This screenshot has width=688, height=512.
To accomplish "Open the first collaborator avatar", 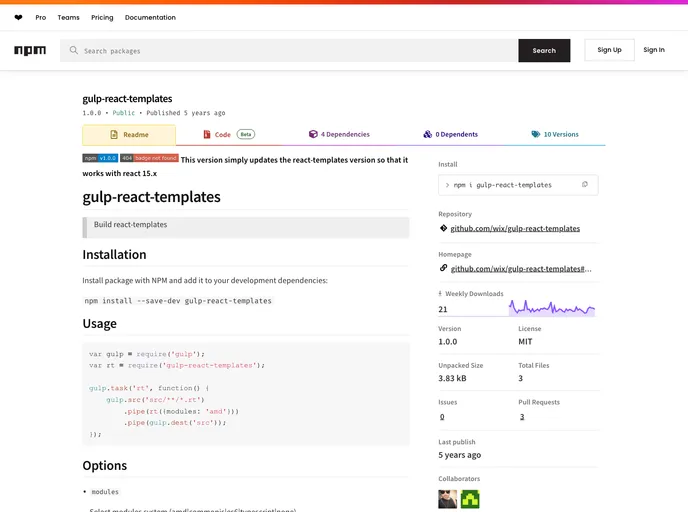I will click(448, 498).
